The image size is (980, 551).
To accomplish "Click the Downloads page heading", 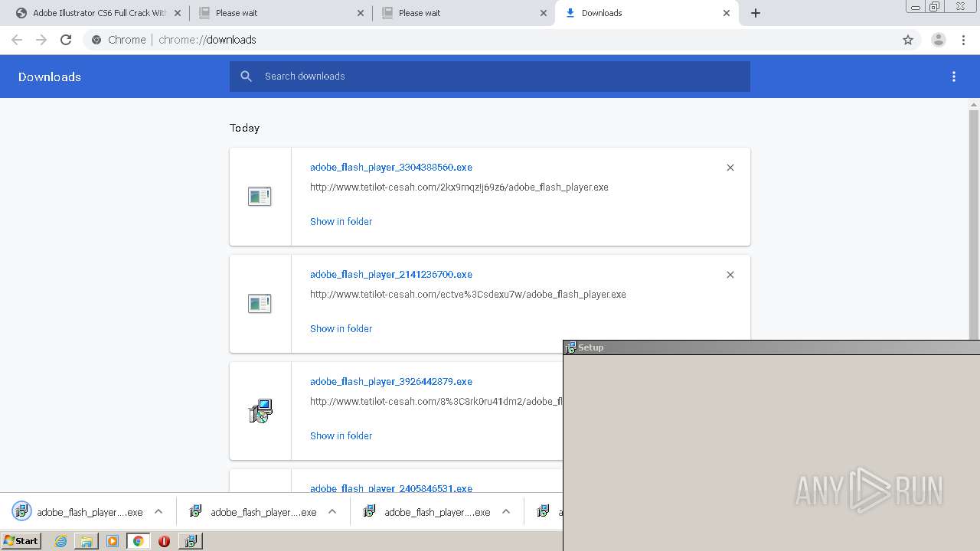I will [50, 77].
